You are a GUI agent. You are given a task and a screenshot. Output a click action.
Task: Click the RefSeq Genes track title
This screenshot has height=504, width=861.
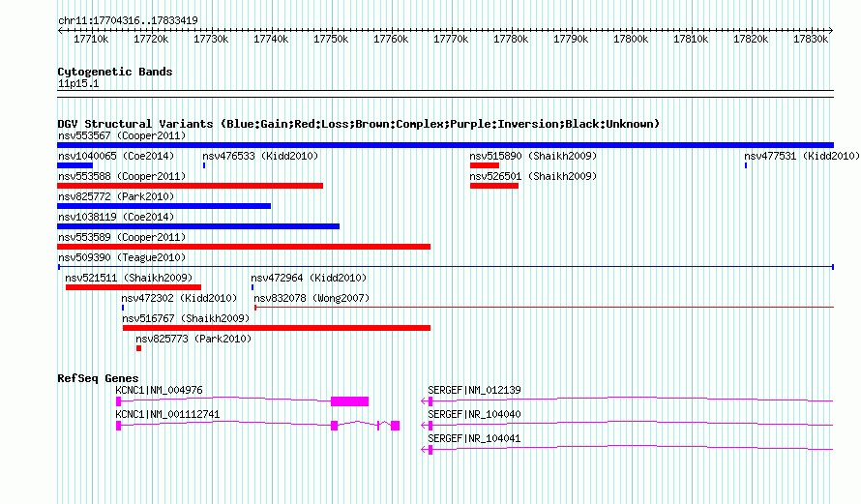point(98,378)
